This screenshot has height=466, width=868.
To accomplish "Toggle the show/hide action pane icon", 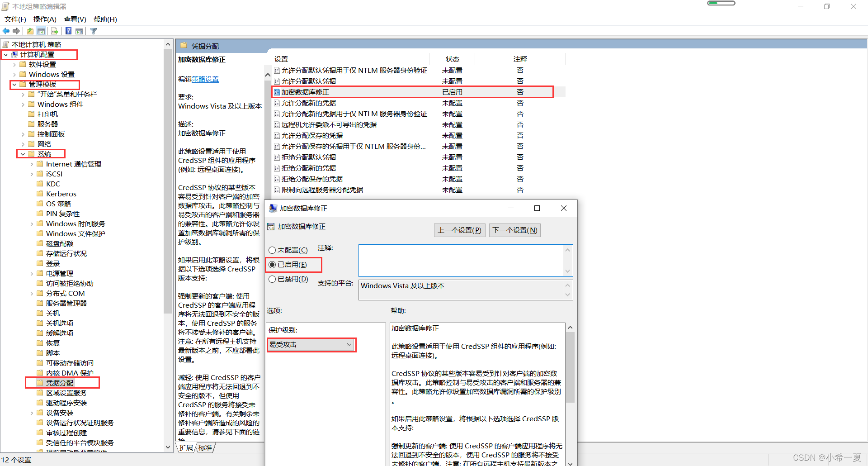I will pyautogui.click(x=79, y=31).
